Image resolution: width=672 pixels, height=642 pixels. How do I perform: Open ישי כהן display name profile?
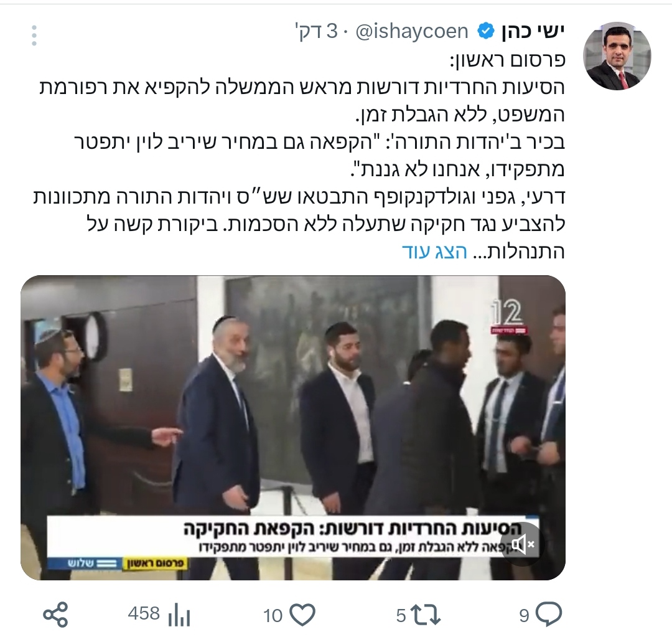pos(533,32)
